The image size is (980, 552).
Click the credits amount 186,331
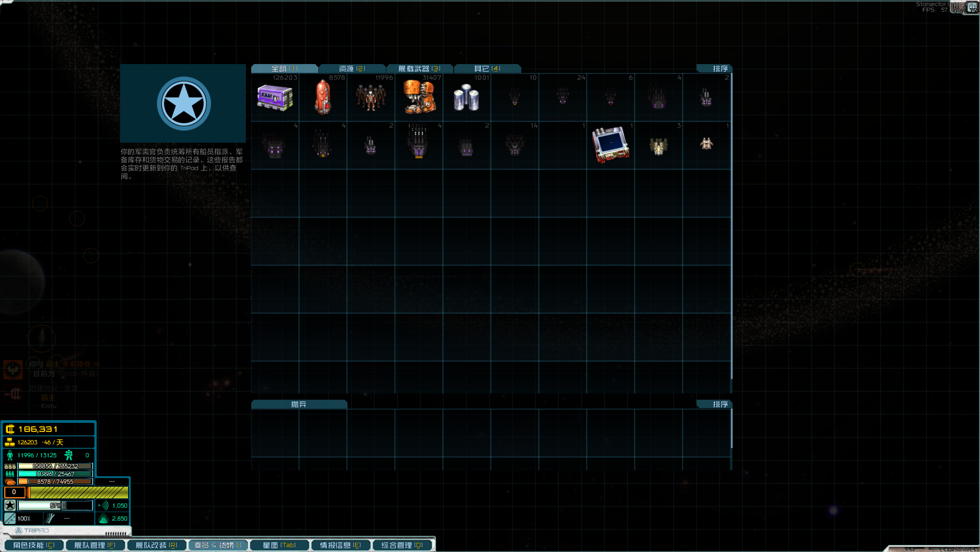tap(38, 429)
